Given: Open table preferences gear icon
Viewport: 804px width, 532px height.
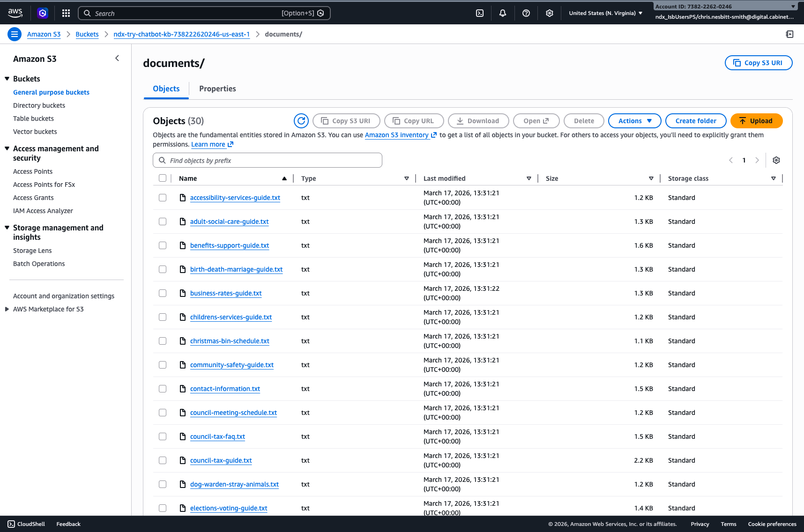Looking at the screenshot, I should [776, 160].
